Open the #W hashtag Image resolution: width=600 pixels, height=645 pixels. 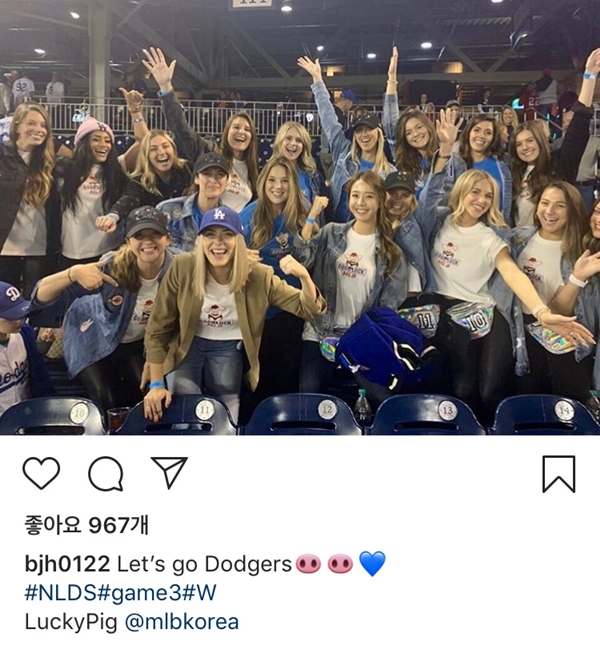coord(199,593)
